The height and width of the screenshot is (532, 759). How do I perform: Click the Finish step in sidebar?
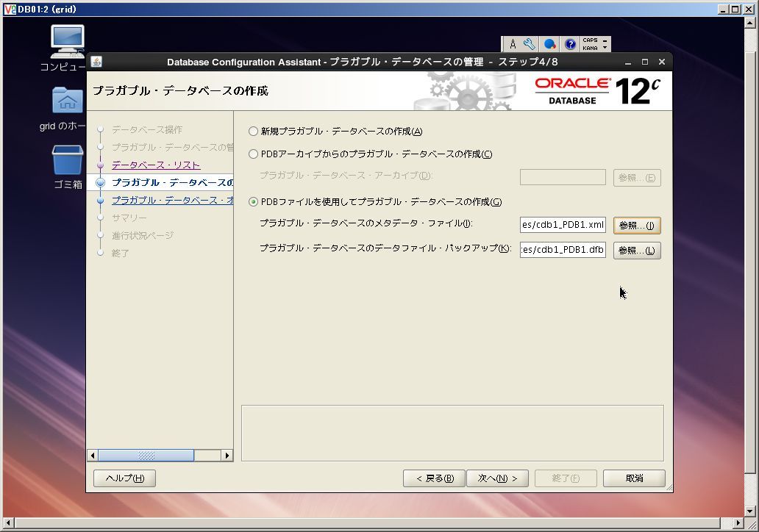click(x=120, y=253)
